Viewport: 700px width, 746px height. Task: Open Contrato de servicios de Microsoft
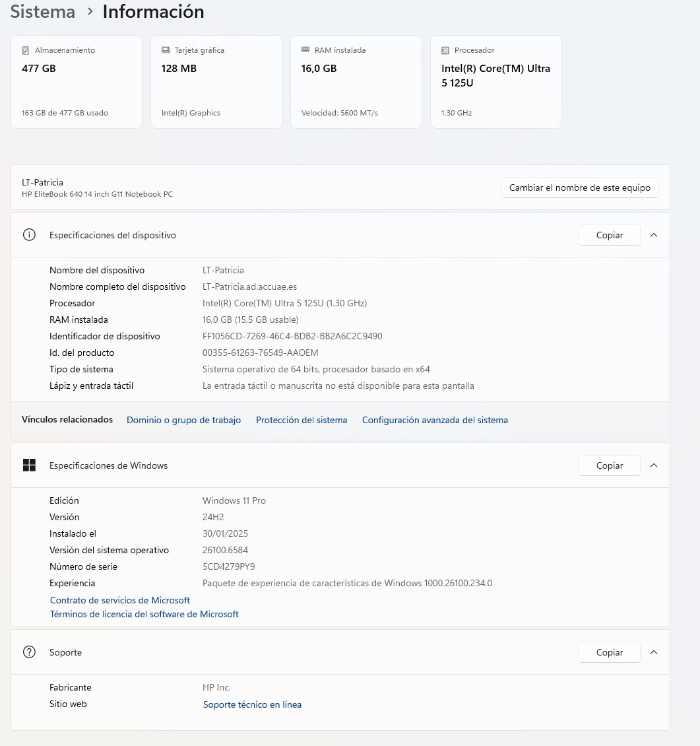(x=120, y=600)
